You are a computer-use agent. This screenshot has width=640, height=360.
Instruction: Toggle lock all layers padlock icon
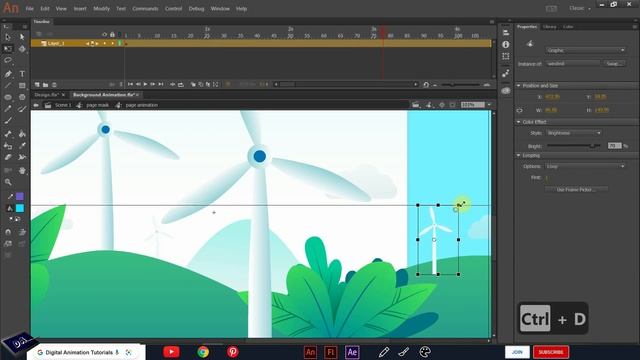coord(112,35)
